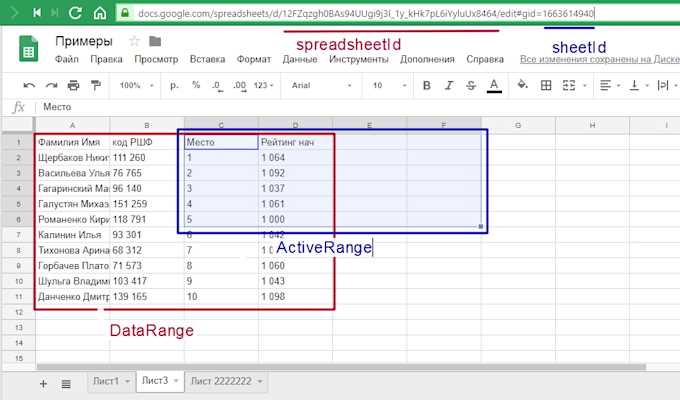Click the document title Примеры
The image size is (680, 400).
(x=84, y=41)
